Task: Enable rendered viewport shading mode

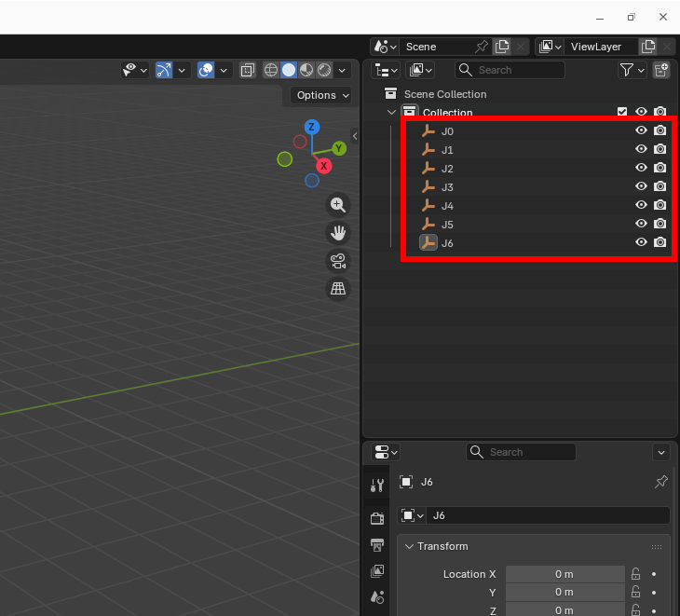Action: (324, 70)
